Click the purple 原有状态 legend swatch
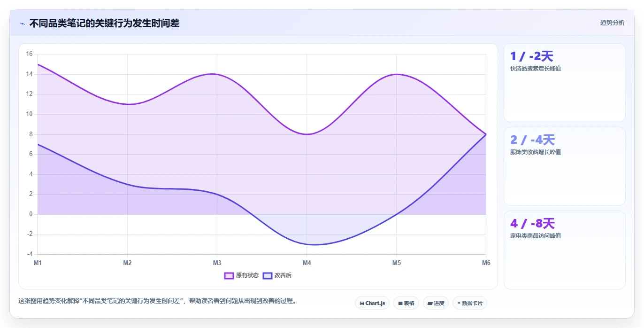The height and width of the screenshot is (328, 644). 229,275
